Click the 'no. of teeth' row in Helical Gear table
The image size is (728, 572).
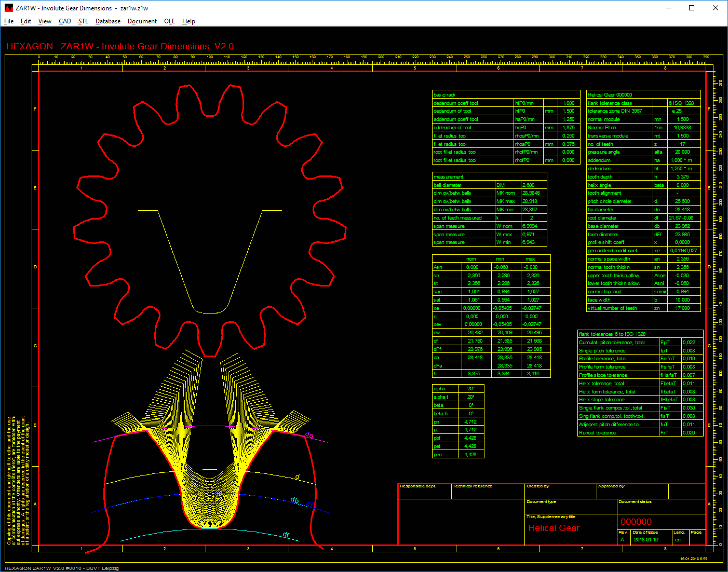(600, 144)
